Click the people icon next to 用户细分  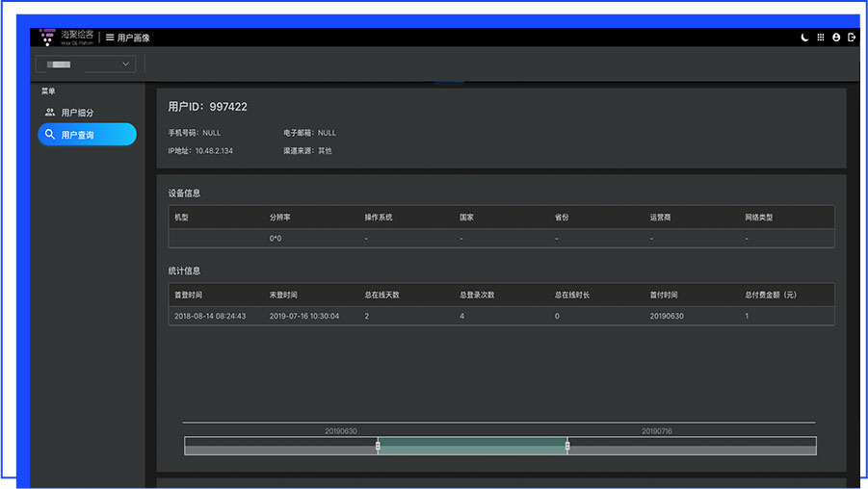click(50, 113)
